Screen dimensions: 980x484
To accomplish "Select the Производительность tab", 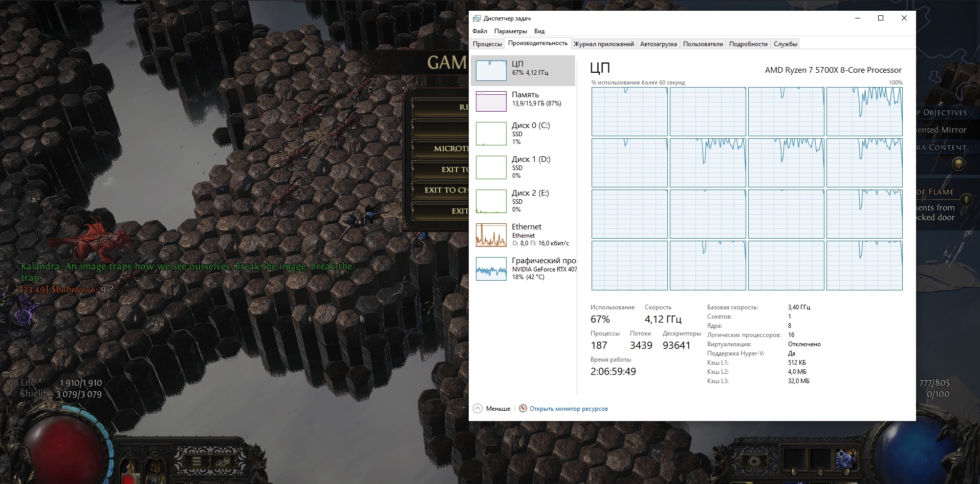I will [x=537, y=43].
